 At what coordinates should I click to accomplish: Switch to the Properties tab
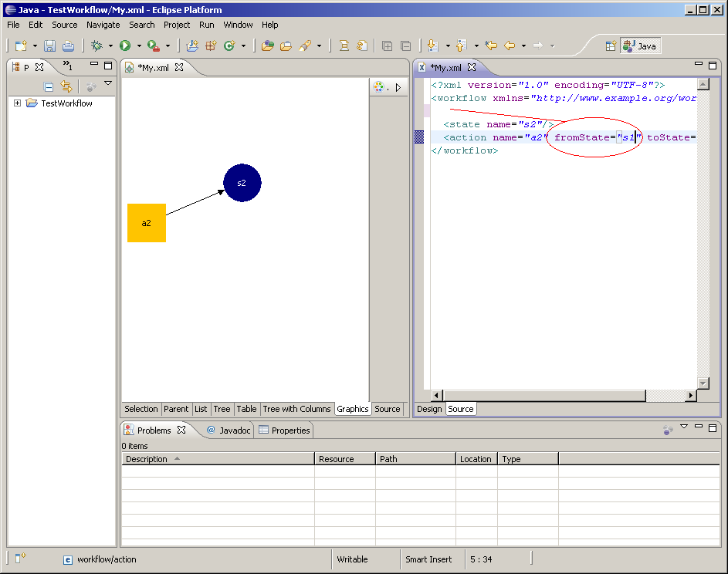(x=284, y=430)
